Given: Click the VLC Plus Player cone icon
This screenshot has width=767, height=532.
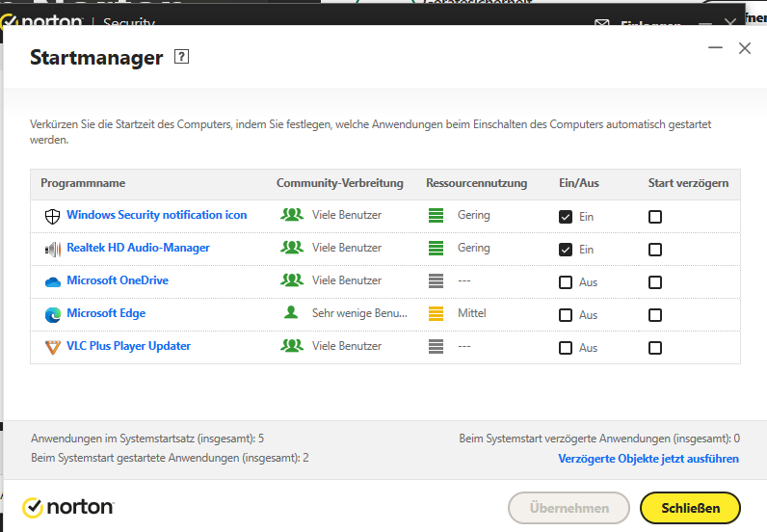Looking at the screenshot, I should pos(53,347).
